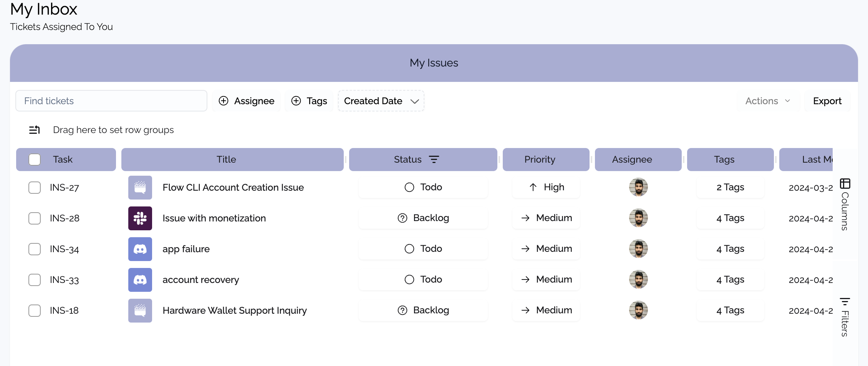Open the Created Date dropdown
Image resolution: width=868 pixels, height=366 pixels.
[x=381, y=101]
